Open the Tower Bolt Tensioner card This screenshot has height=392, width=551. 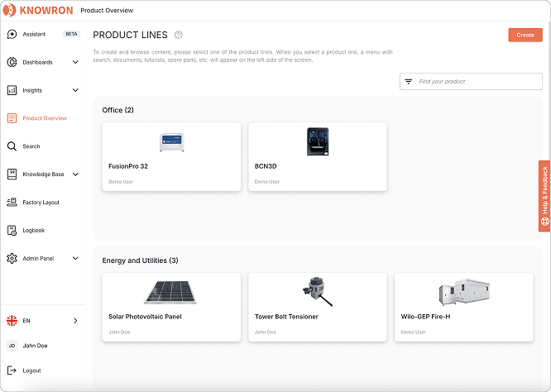click(318, 307)
